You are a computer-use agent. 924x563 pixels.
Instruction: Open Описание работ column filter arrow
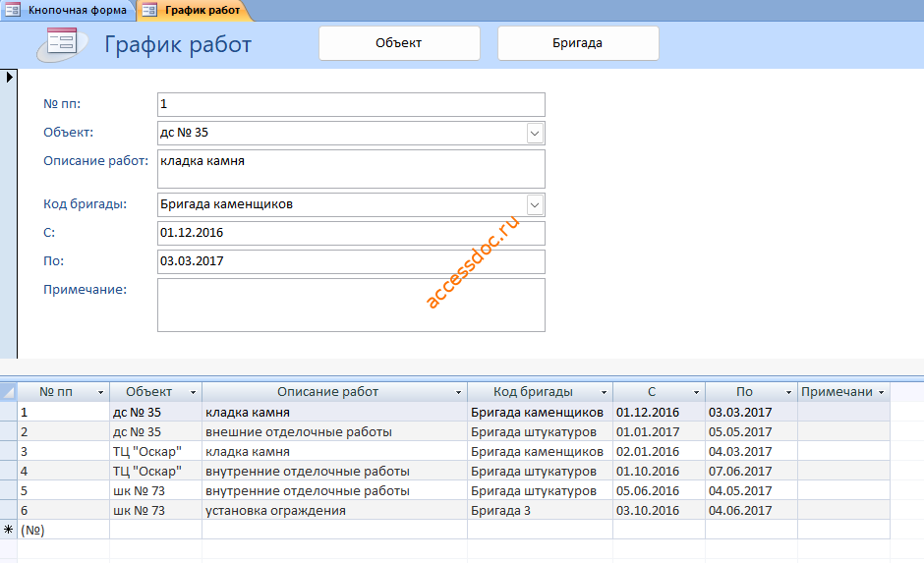pyautogui.click(x=458, y=392)
